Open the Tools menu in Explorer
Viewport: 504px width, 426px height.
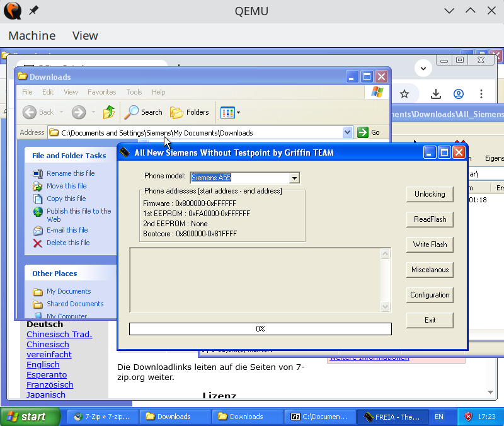pos(134,92)
